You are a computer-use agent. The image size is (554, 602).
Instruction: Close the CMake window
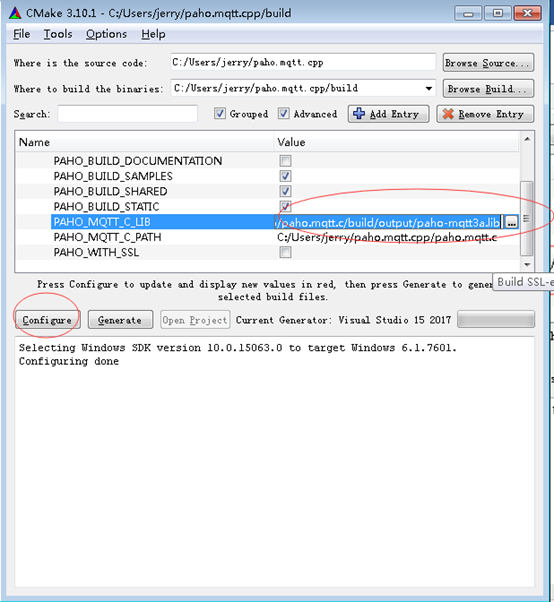tap(528, 14)
